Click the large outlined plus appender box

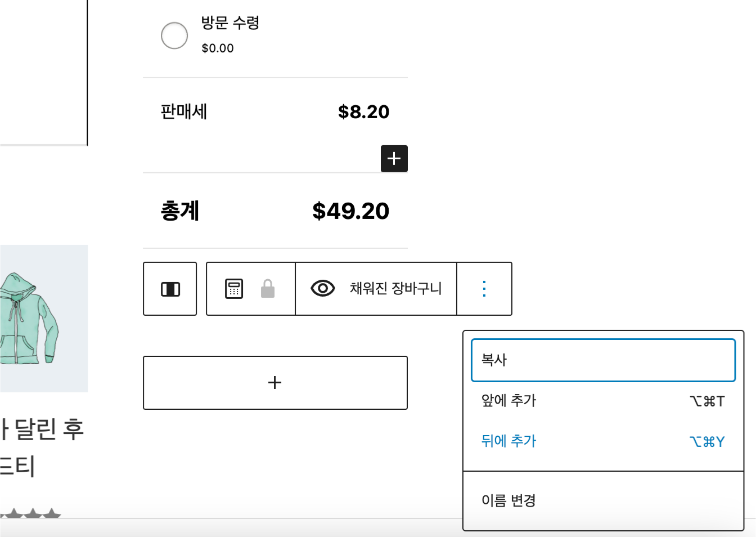[275, 383]
